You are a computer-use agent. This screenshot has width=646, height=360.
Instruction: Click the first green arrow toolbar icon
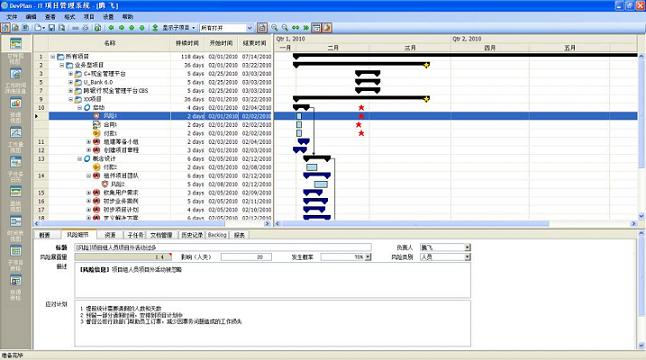(111, 28)
